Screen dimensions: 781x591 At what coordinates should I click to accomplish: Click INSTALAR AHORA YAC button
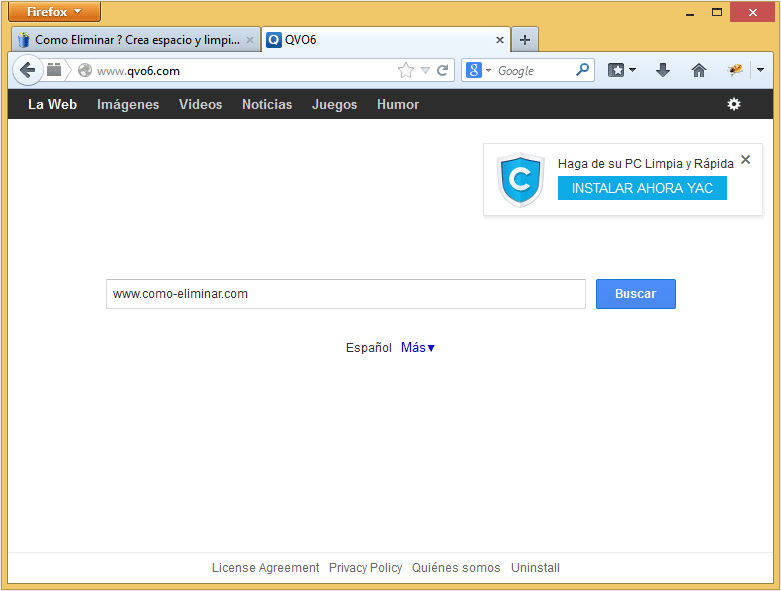(642, 188)
